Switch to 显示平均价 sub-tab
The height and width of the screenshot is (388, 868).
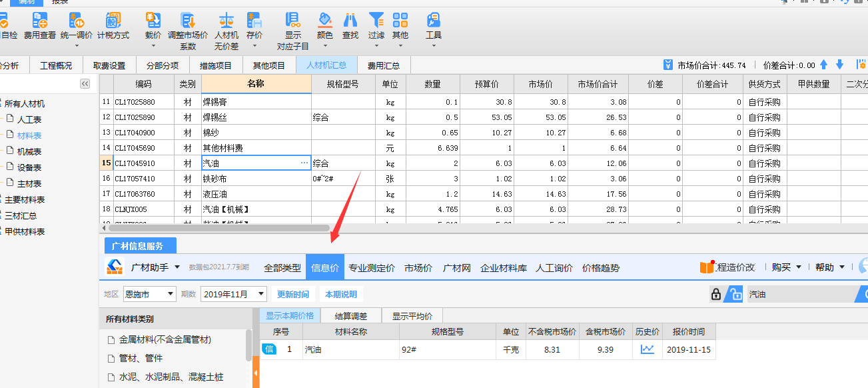412,316
